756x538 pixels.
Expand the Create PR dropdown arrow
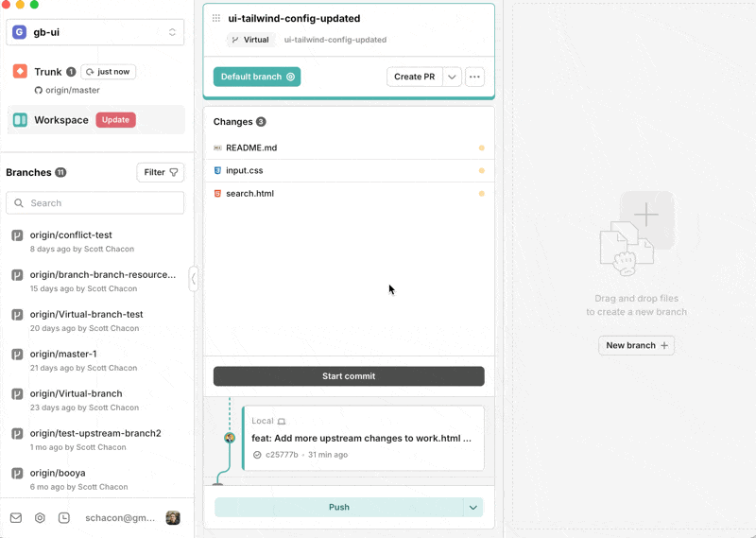pyautogui.click(x=453, y=77)
